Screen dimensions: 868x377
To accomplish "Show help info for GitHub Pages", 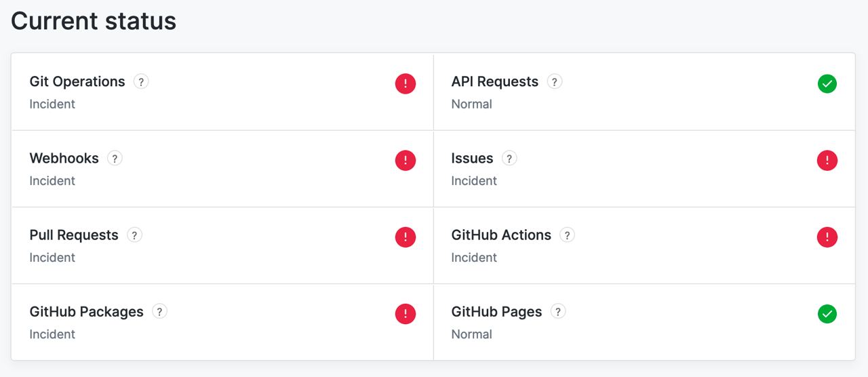I will (557, 311).
